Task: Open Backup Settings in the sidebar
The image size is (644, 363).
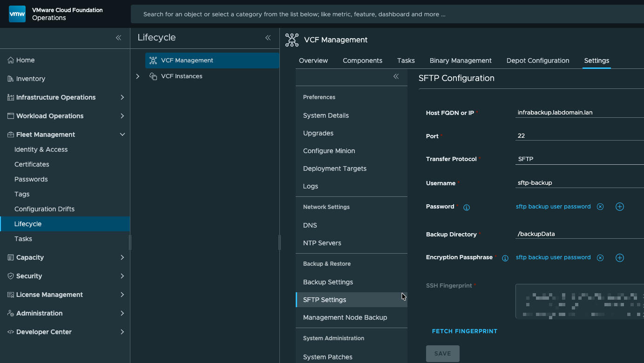Action: [x=328, y=282]
